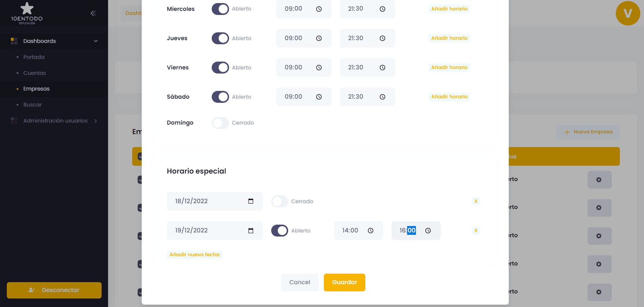Click clock icon in Sábado closing time

tap(382, 97)
